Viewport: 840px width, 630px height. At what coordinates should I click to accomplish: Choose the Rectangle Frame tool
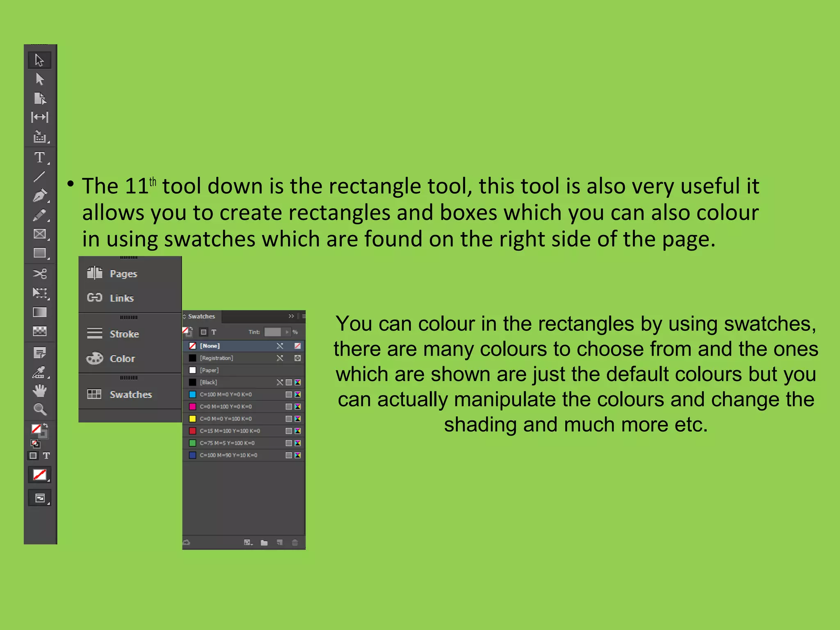click(39, 234)
